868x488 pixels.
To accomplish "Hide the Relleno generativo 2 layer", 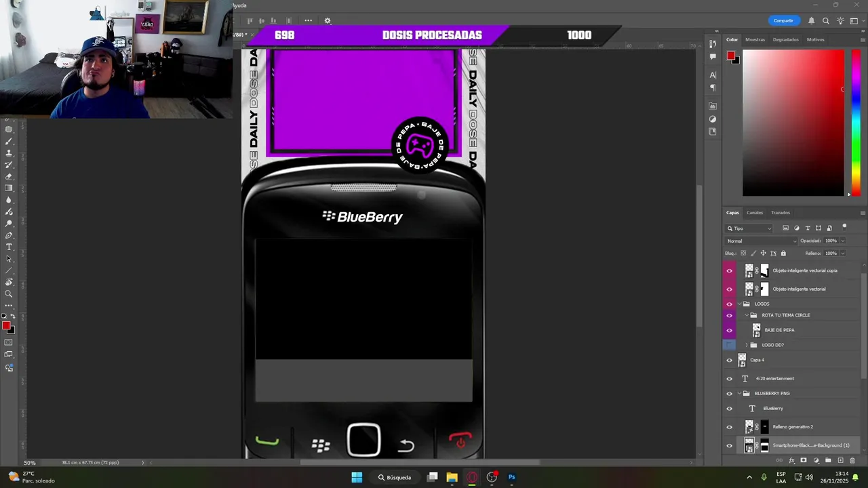I will 730,427.
